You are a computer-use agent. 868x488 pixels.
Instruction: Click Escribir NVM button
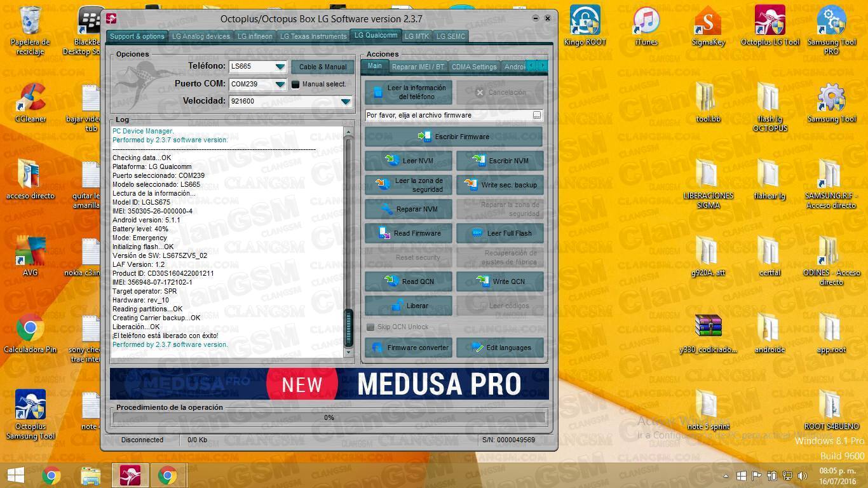coord(499,161)
